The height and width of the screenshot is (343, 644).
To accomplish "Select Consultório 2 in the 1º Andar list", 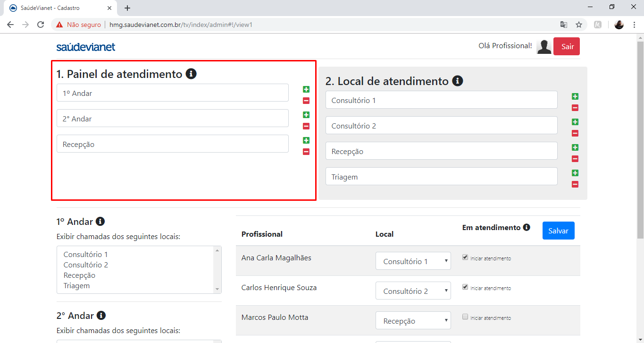I will click(86, 265).
